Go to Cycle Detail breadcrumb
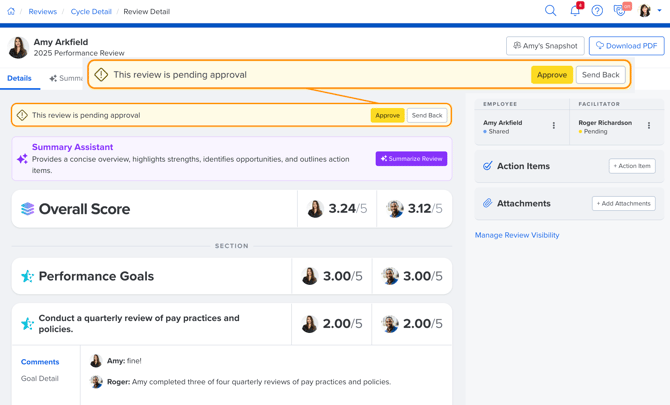The image size is (670, 405). [90, 12]
